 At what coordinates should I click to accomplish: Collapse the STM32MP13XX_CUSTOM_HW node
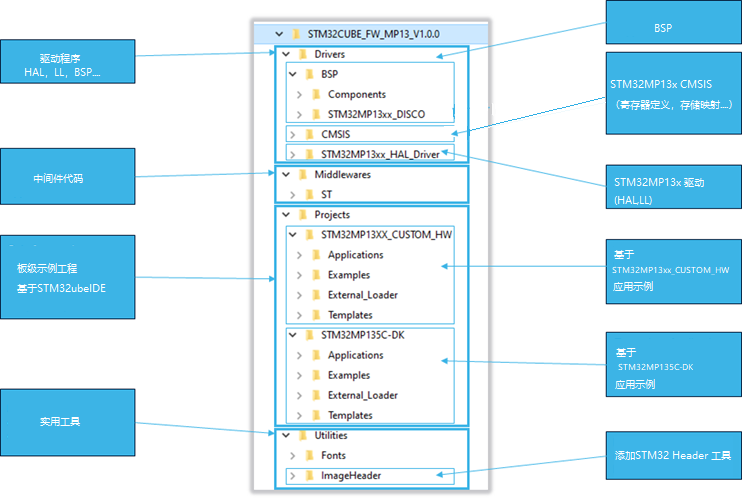tap(292, 234)
